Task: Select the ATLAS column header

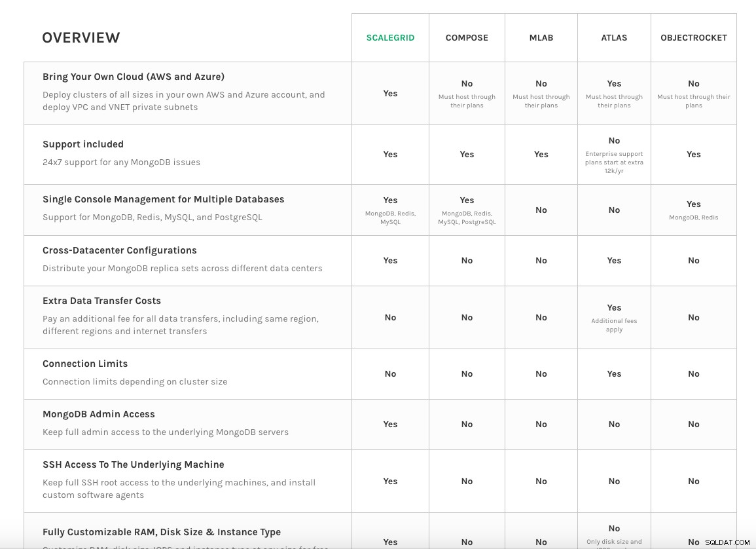Action: click(614, 37)
